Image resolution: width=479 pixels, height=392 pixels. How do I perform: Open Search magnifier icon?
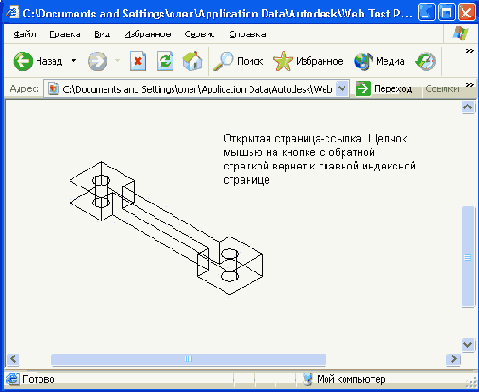point(223,61)
